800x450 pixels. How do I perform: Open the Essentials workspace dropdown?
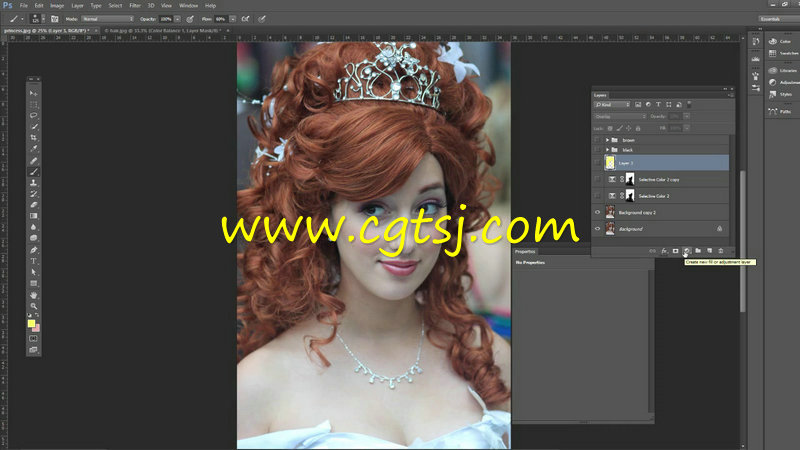pyautogui.click(x=779, y=19)
